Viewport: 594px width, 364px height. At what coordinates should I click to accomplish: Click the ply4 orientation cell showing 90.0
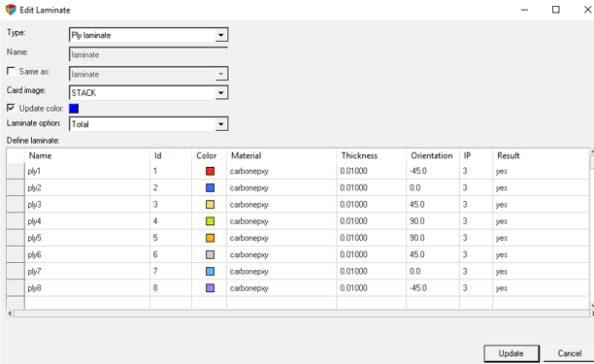pos(433,221)
